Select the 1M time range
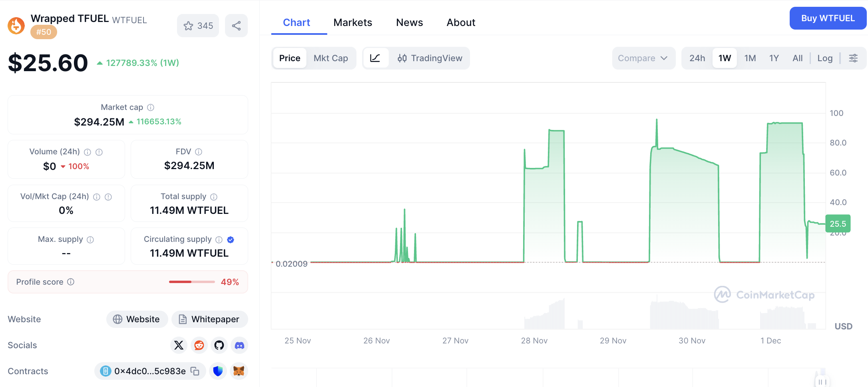Screen dimensions: 868x387 (x=750, y=58)
